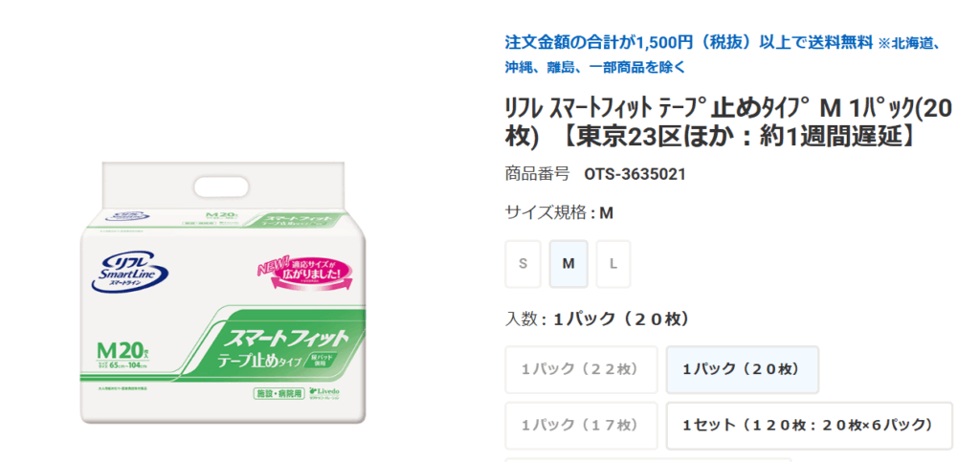Choose 1パック（２０枚）quantity option
Screen dimensions: 980x462
742,369
